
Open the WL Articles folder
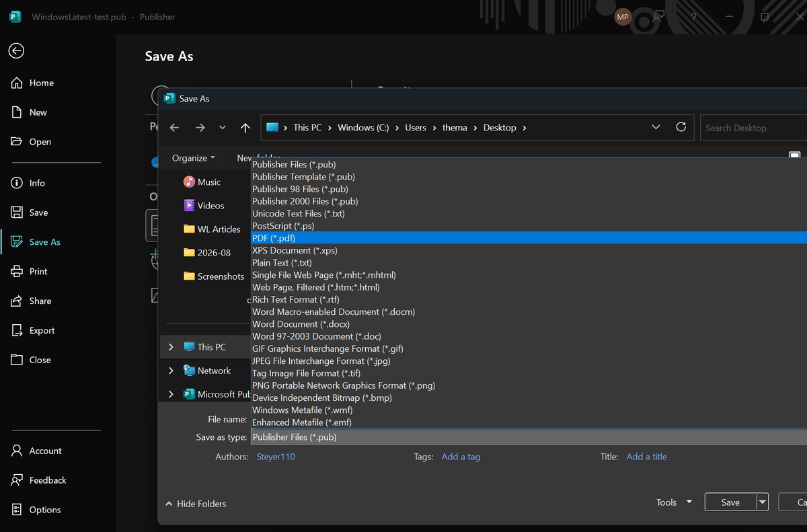[x=212, y=229]
